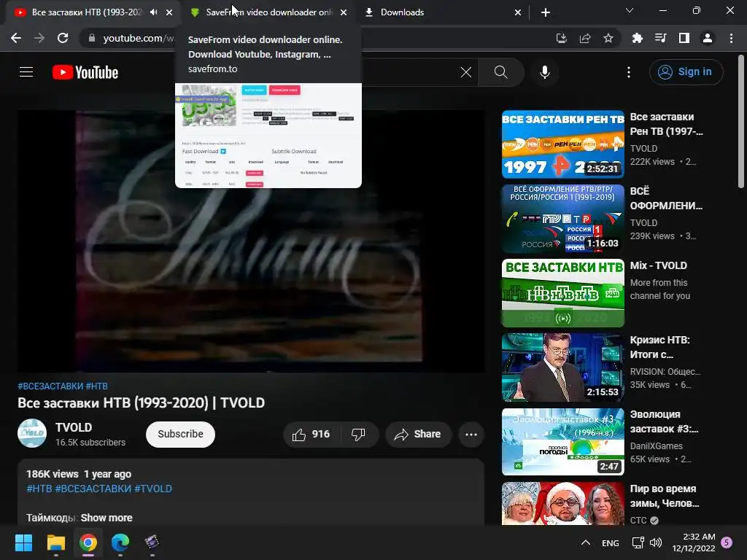View site info via padlock icon
This screenshot has width=747, height=560.
[92, 38]
